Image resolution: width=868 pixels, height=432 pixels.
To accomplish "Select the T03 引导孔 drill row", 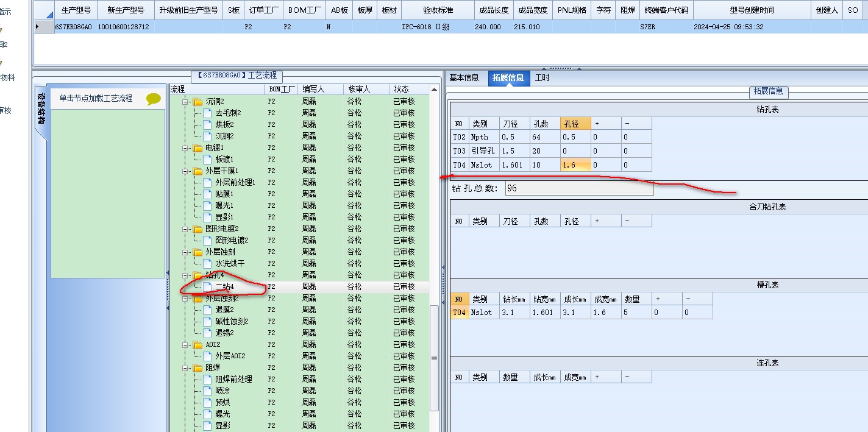I will tap(552, 151).
